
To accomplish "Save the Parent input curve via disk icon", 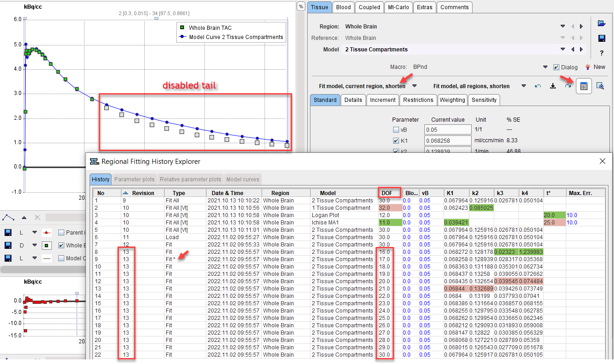I will [x=8, y=233].
